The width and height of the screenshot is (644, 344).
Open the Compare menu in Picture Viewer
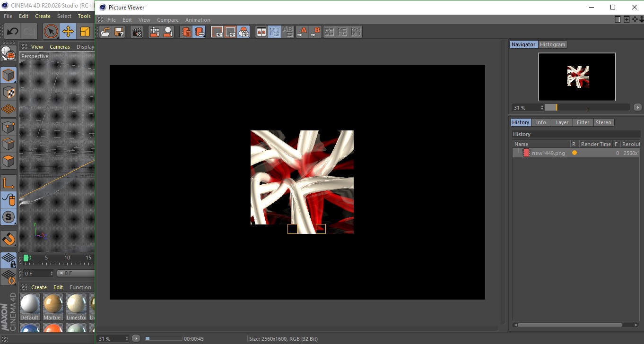click(167, 20)
